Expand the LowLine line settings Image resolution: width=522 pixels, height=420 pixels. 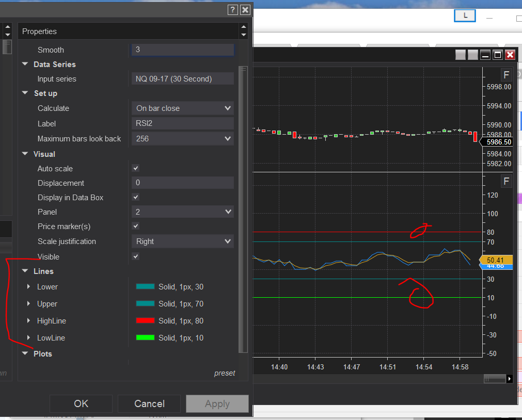[x=28, y=337]
